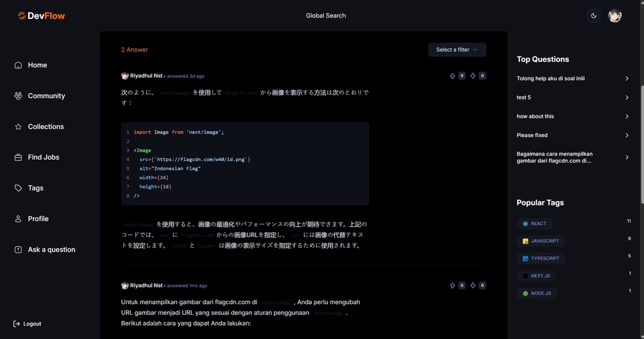644x339 pixels.
Task: Click the JavaScript logo icon in tag
Action: click(525, 241)
